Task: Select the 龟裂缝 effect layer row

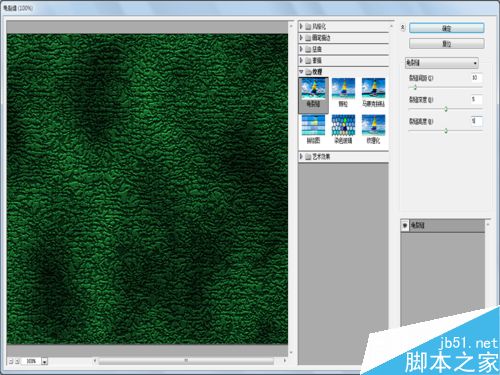Action: point(443,226)
